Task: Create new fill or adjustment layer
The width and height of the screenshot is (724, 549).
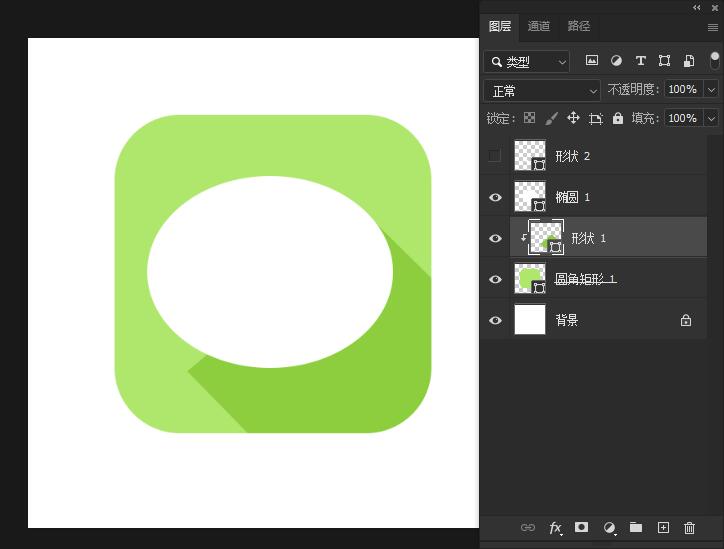Action: click(x=609, y=527)
